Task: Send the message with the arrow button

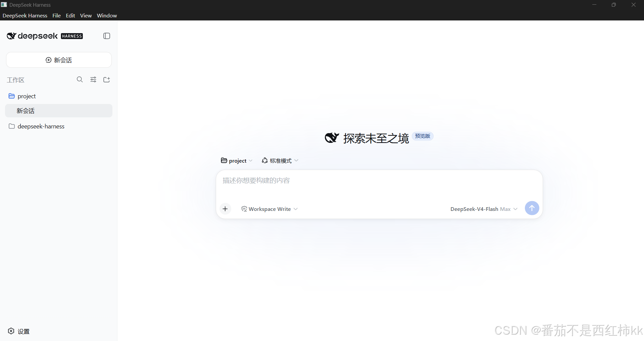Action: (x=532, y=208)
